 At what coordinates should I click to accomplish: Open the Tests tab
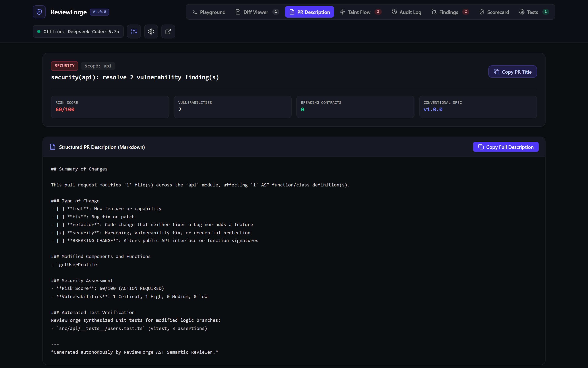point(534,12)
